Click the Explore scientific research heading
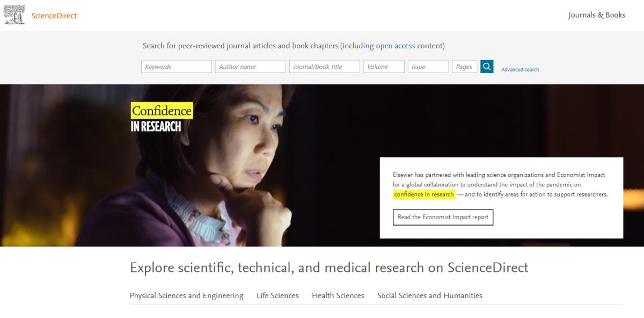 pyautogui.click(x=329, y=268)
